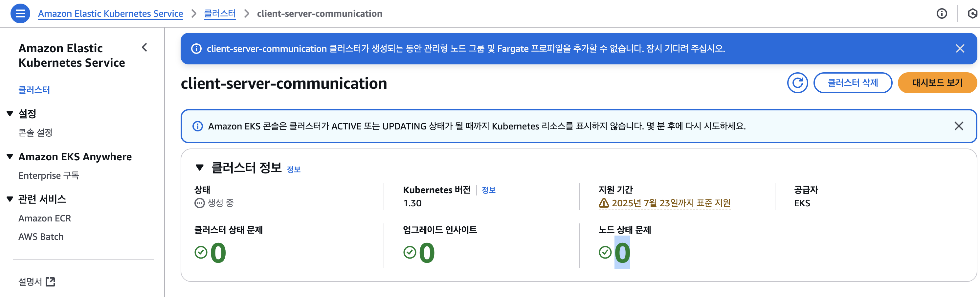Open AWS Batch in the sidebar
This screenshot has width=980, height=297.
pyautogui.click(x=41, y=237)
